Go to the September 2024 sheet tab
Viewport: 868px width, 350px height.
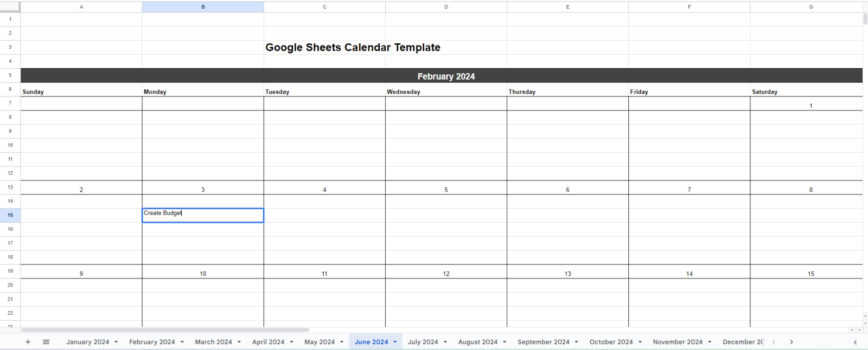click(543, 342)
